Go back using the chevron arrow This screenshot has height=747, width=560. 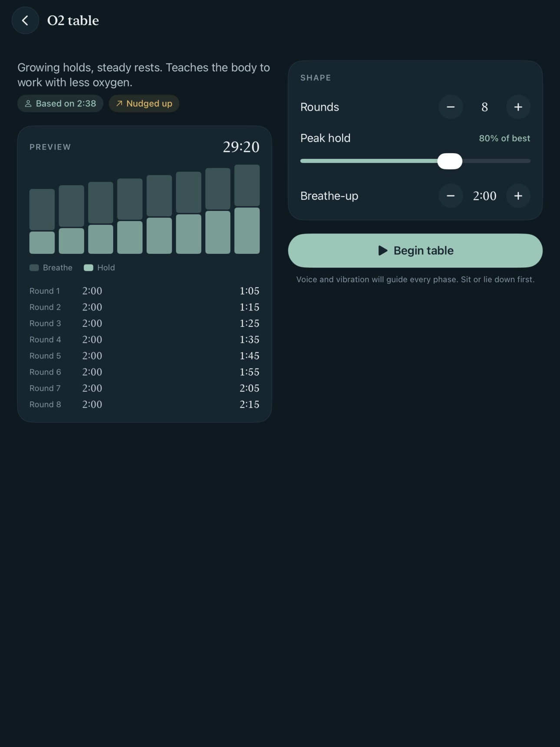point(25,20)
